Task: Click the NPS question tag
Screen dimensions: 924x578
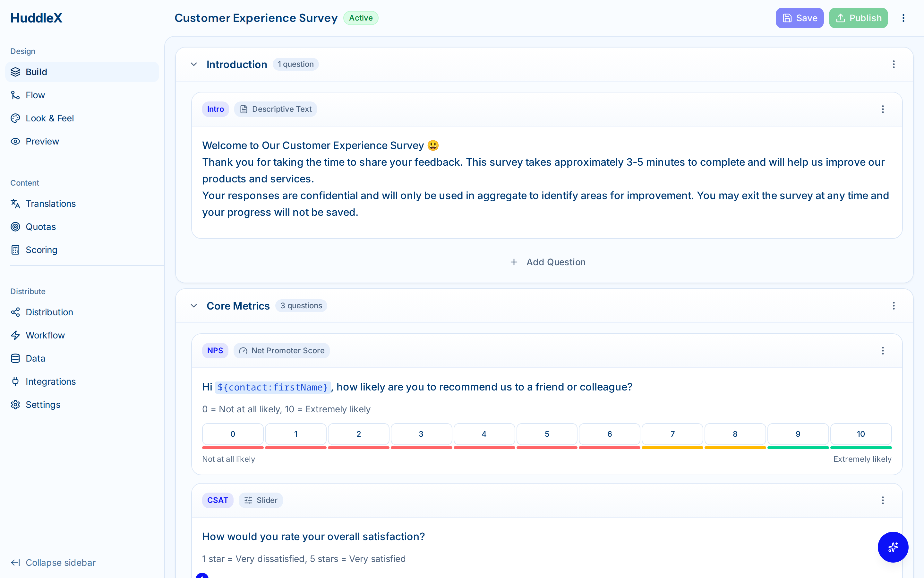Action: pyautogui.click(x=215, y=351)
